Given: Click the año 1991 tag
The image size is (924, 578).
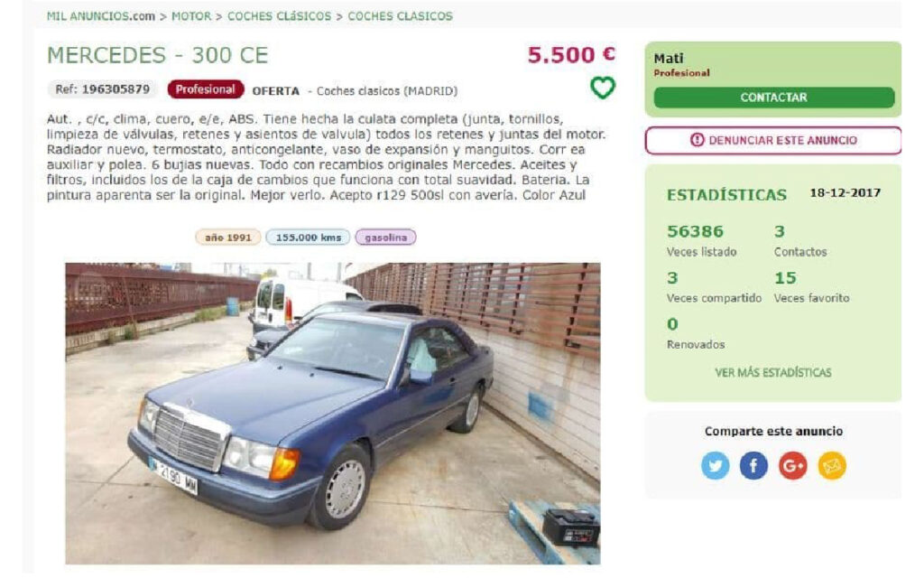Looking at the screenshot, I should tap(228, 238).
